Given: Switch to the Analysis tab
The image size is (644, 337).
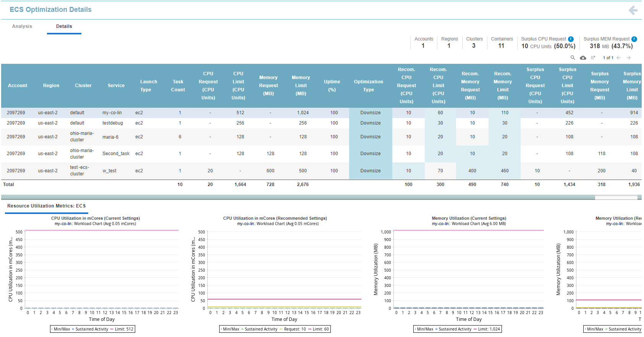Looking at the screenshot, I should (x=22, y=26).
